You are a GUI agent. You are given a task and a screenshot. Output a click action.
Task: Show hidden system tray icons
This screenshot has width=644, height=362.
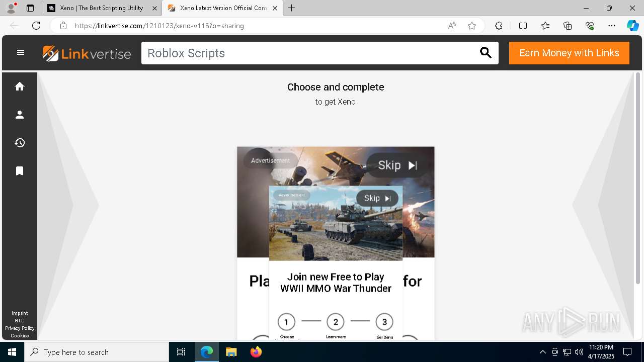click(542, 352)
